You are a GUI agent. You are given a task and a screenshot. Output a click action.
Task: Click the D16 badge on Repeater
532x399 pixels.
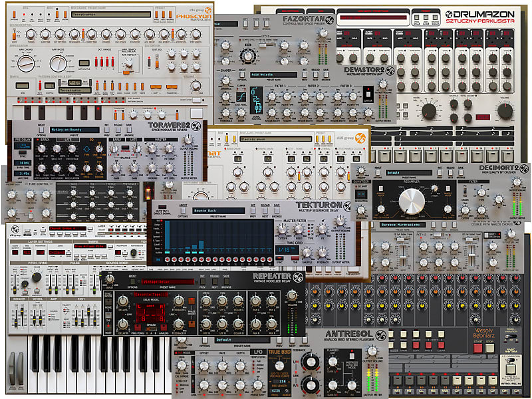tap(298, 277)
